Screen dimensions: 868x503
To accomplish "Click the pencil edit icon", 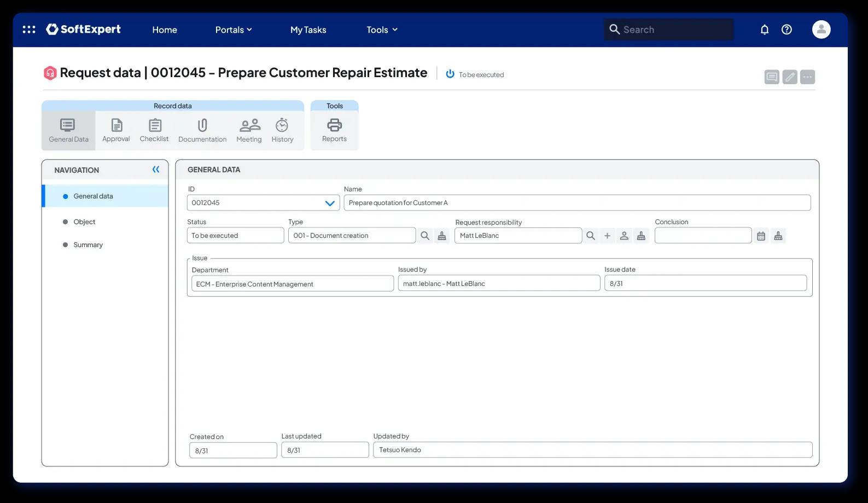I will 790,77.
